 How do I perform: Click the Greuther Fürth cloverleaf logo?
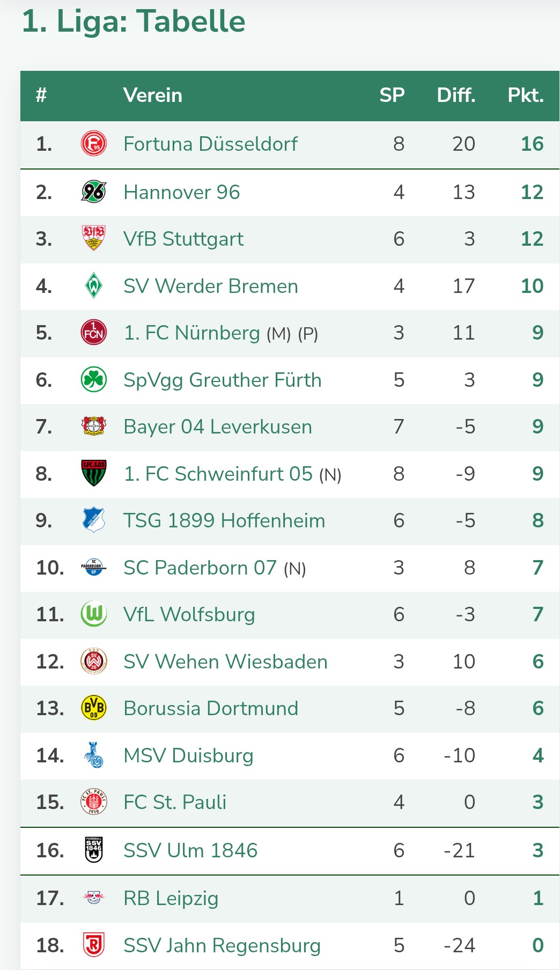click(93, 380)
